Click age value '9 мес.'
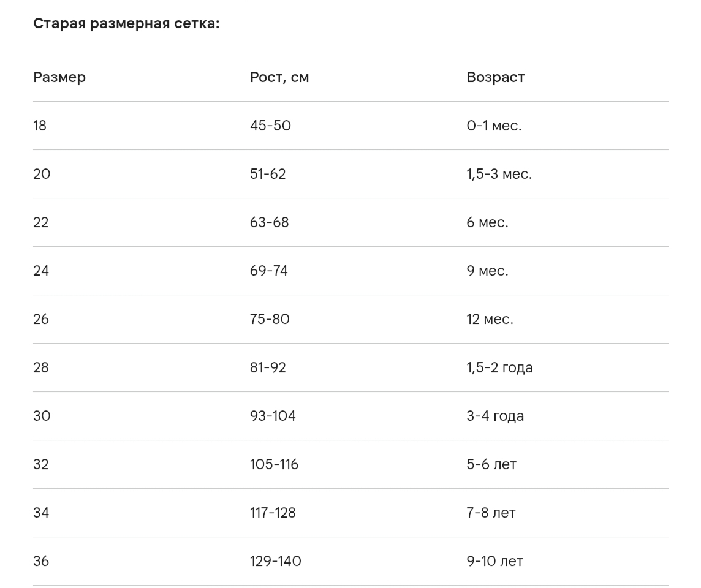 [x=487, y=271]
